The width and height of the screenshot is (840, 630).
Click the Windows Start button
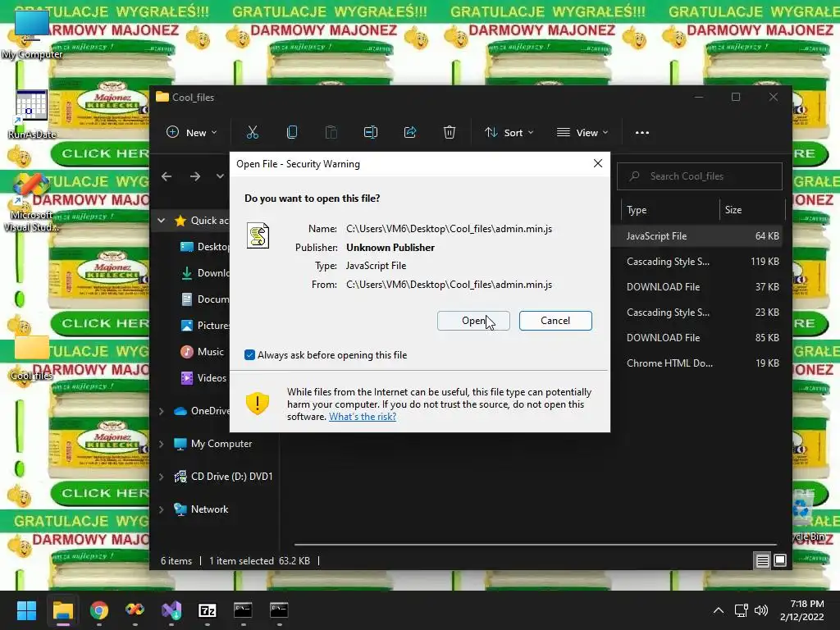(26, 610)
